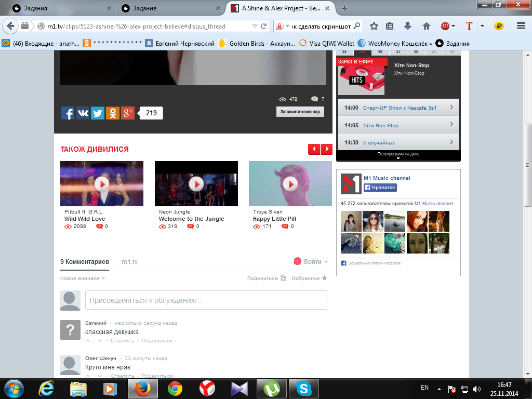Click the yellow ruble extension icon

click(x=499, y=26)
